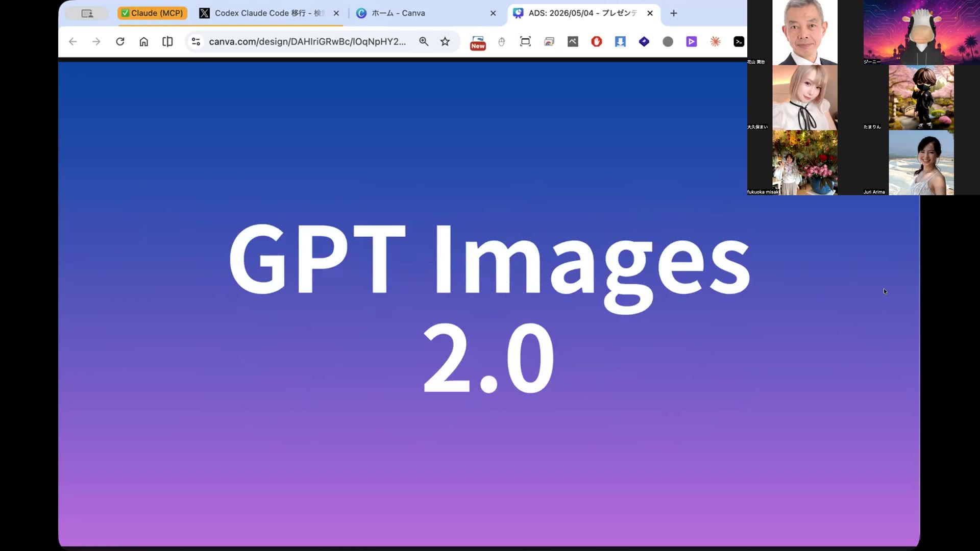Screen dimensions: 980x551
Task: Select the Juri Arima video tile
Action: coord(921,163)
